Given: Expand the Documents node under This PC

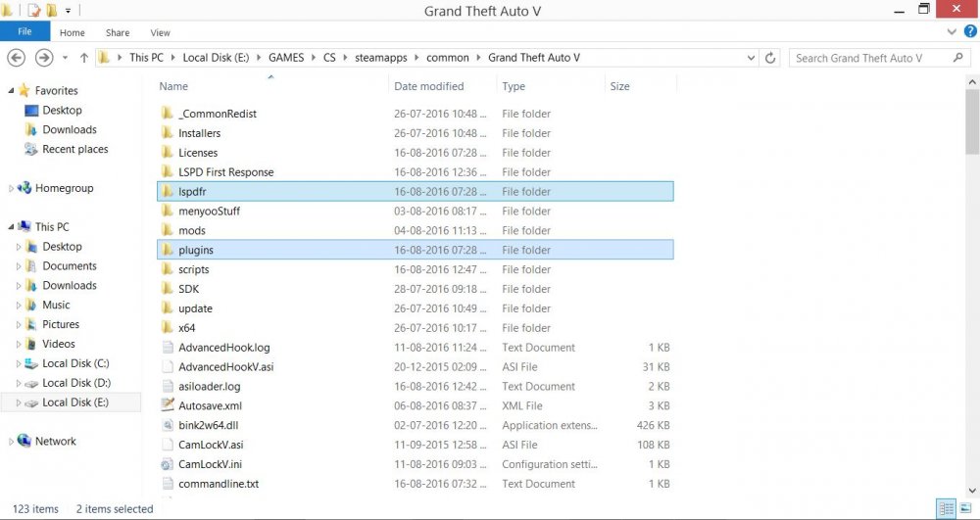Looking at the screenshot, I should [19, 266].
